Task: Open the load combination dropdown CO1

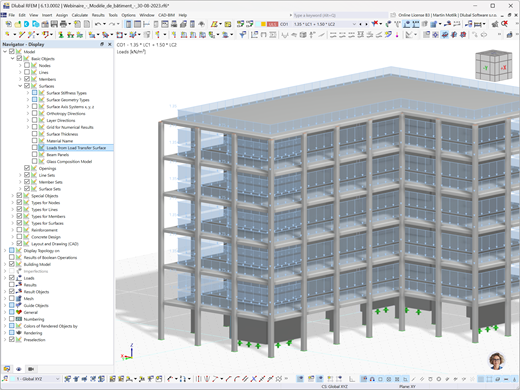Action: point(354,24)
